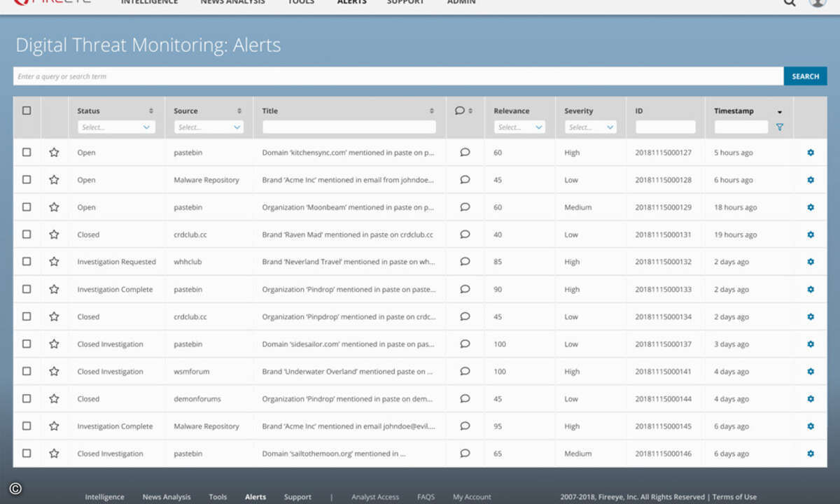Image resolution: width=840 pixels, height=504 pixels.
Task: Open gear settings for alert 20181115000146
Action: [x=811, y=454]
